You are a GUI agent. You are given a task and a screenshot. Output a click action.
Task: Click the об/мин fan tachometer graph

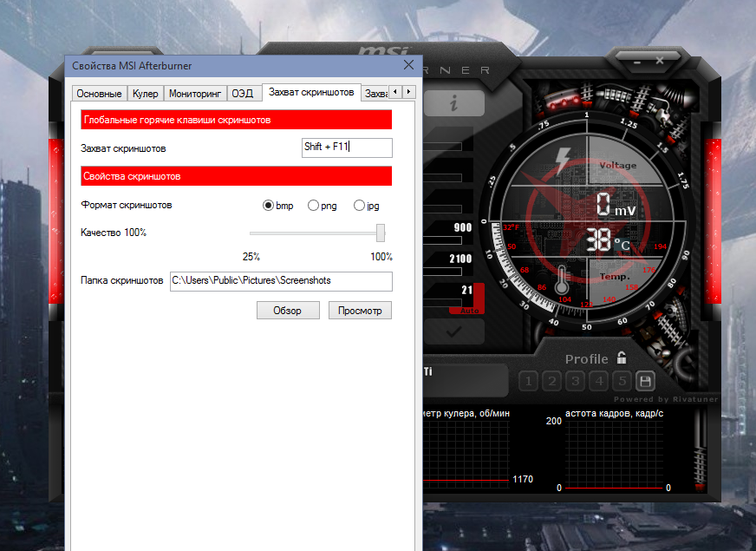466,454
